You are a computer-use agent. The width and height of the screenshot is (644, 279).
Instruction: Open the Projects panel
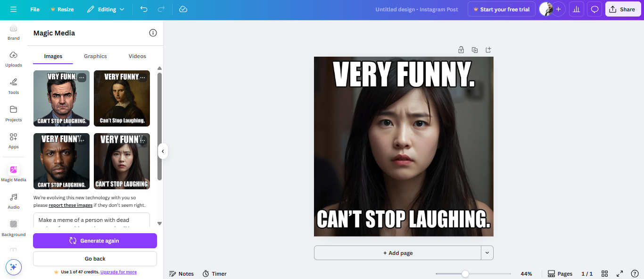[14, 113]
